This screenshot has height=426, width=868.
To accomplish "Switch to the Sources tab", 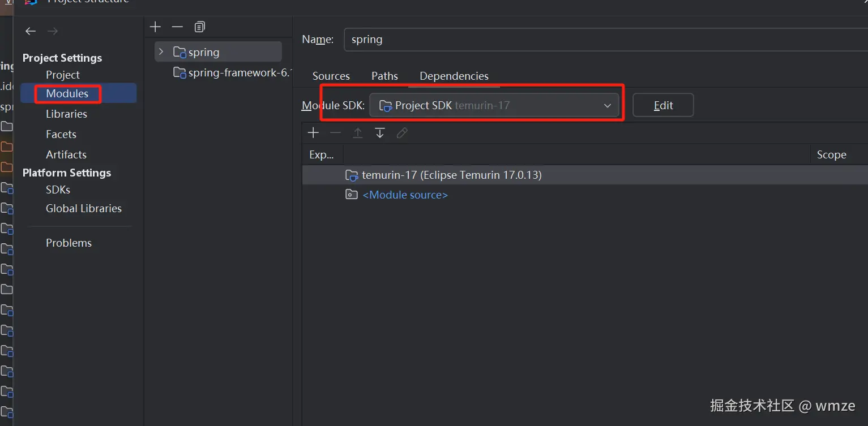I will [331, 76].
